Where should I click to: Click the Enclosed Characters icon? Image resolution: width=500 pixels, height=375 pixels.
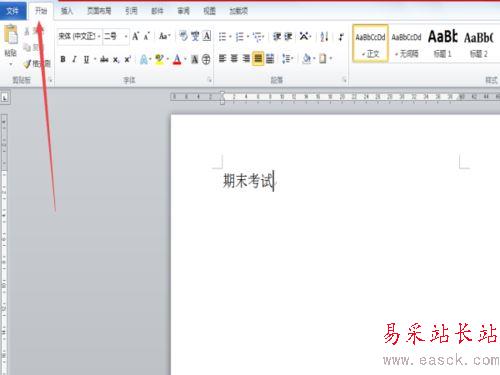point(206,59)
